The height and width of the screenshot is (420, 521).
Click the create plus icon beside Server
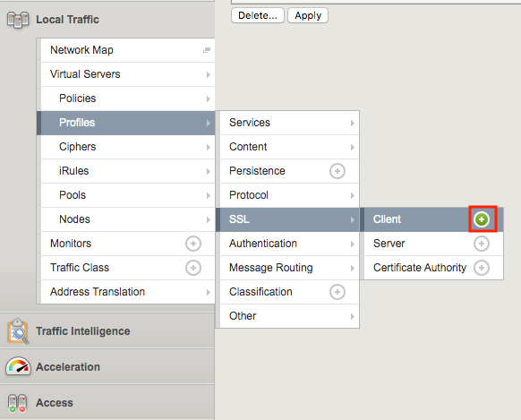tap(482, 244)
